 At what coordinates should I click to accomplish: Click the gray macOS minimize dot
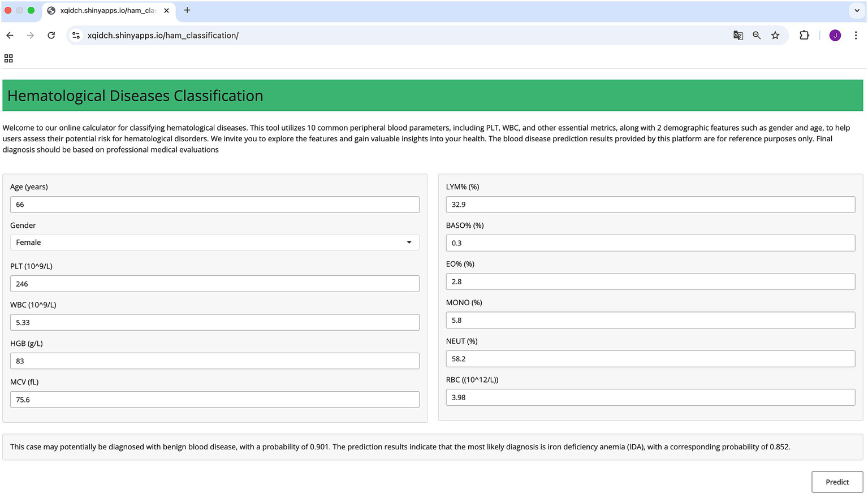tap(20, 10)
